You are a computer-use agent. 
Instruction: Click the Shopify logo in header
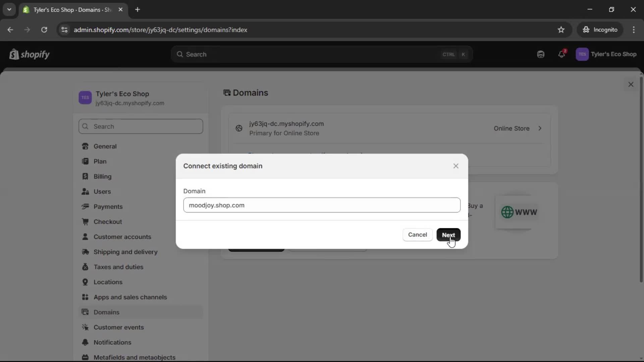(x=29, y=54)
